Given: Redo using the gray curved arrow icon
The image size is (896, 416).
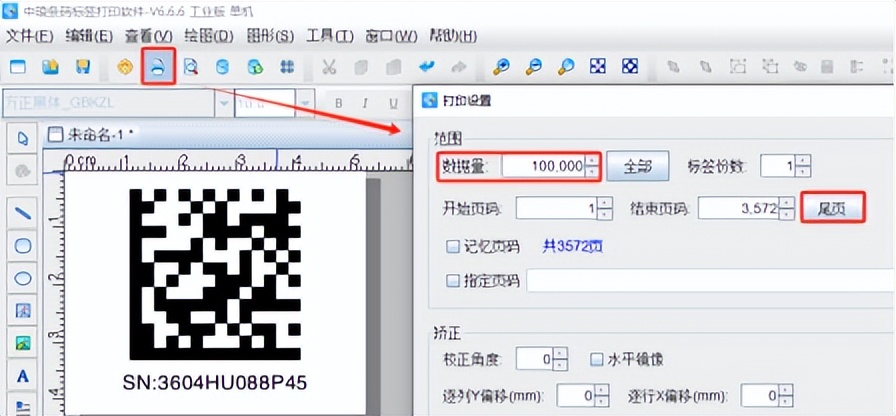Looking at the screenshot, I should (x=458, y=67).
